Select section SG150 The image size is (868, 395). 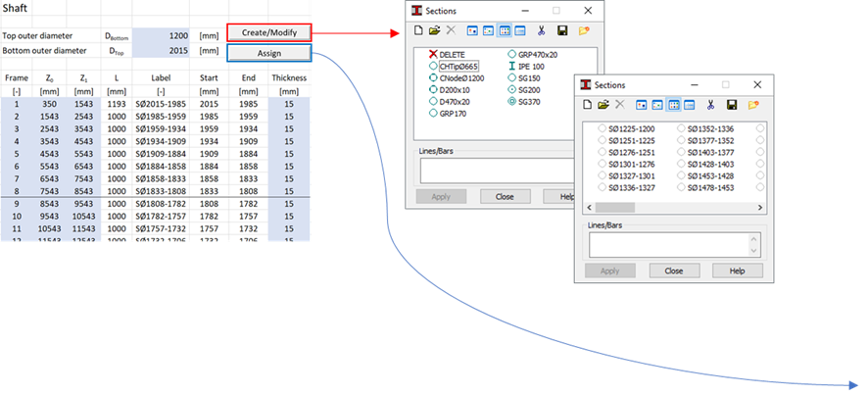(523, 78)
